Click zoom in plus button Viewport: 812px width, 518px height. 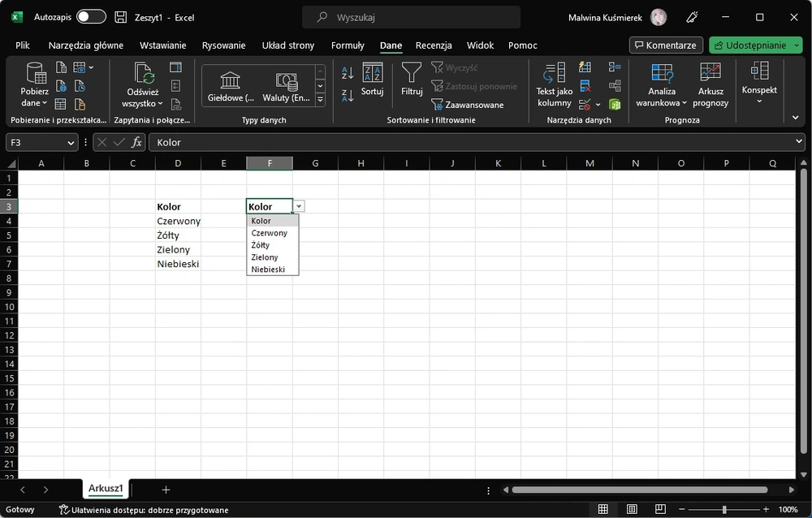coord(766,510)
